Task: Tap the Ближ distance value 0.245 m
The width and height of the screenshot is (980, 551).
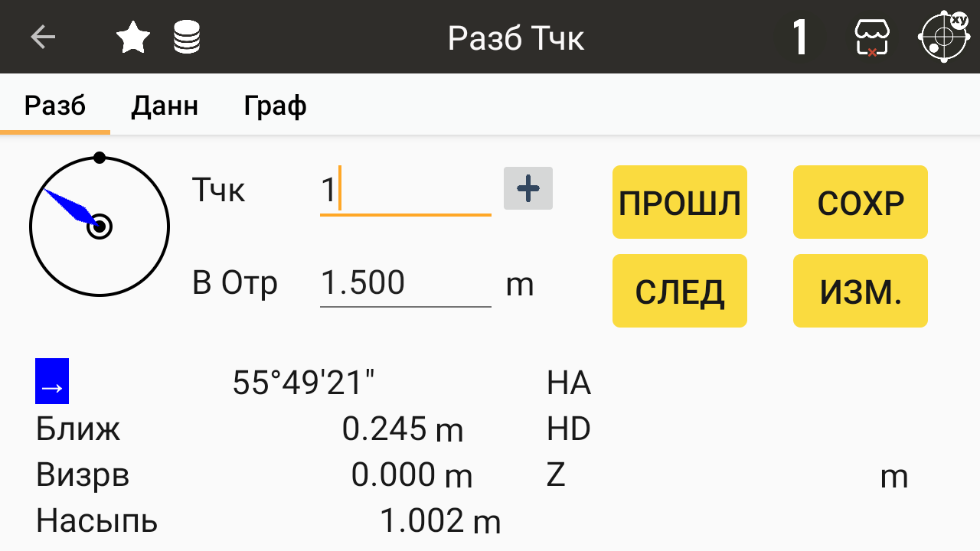Action: [403, 429]
